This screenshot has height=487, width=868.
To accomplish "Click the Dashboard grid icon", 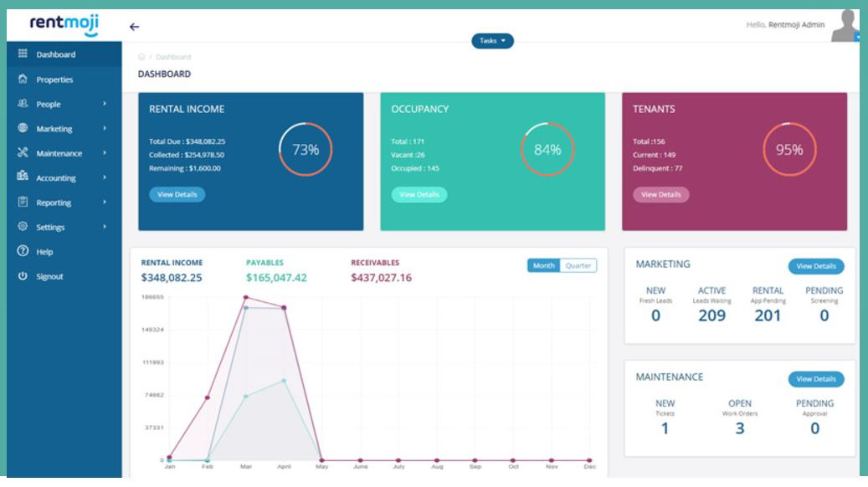I will click(25, 53).
